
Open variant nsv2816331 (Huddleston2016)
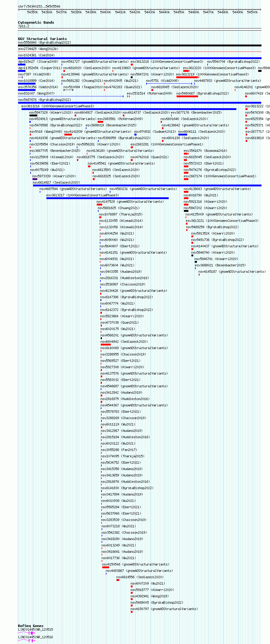click(x=125, y=278)
